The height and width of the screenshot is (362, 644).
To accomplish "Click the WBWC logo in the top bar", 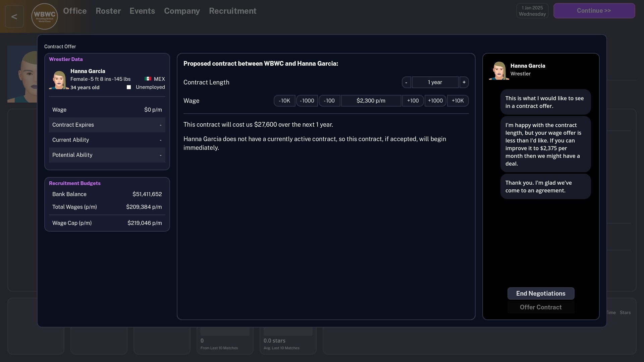I will 44,16.
